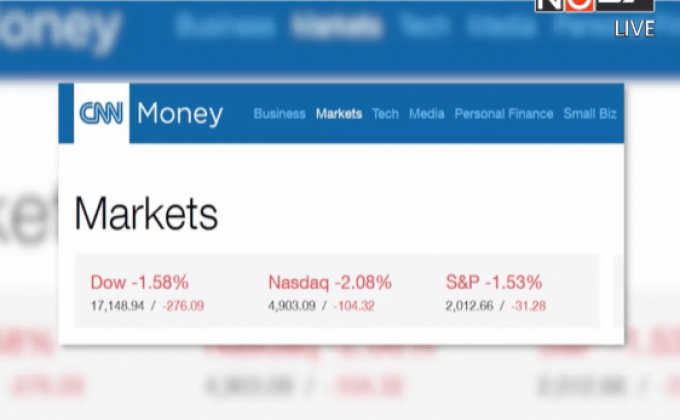Click the LIVE broadcast badge
Viewport: 680px width, 420px height.
tap(634, 29)
